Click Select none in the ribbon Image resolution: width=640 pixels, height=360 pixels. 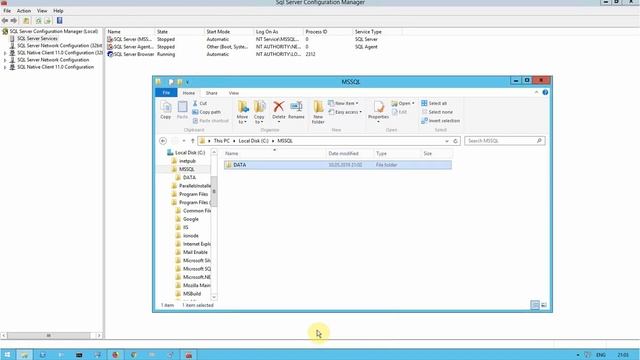pyautogui.click(x=437, y=112)
